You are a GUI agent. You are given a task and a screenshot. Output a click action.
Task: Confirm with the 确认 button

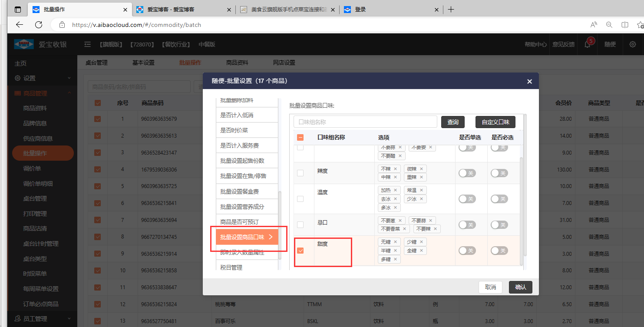pyautogui.click(x=521, y=287)
